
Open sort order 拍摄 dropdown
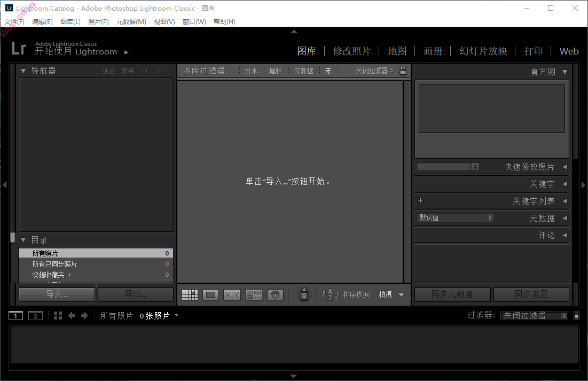point(386,294)
